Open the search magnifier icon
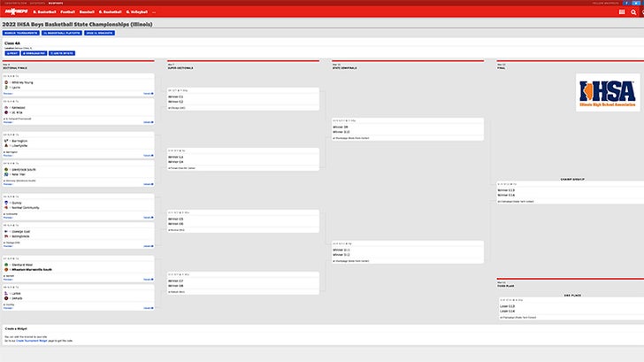 pos(633,12)
